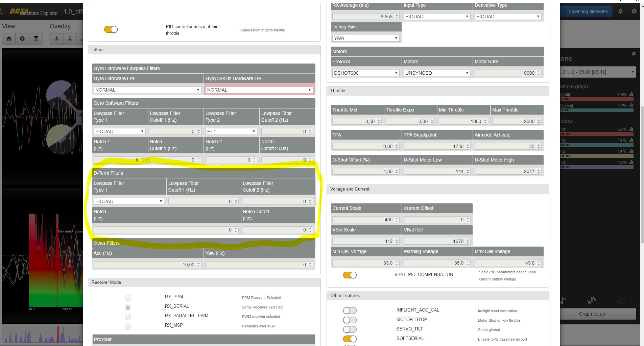Toggle the craft overlay plane icon
Image resolution: width=644 pixels, height=346 pixels.
(x=56, y=39)
